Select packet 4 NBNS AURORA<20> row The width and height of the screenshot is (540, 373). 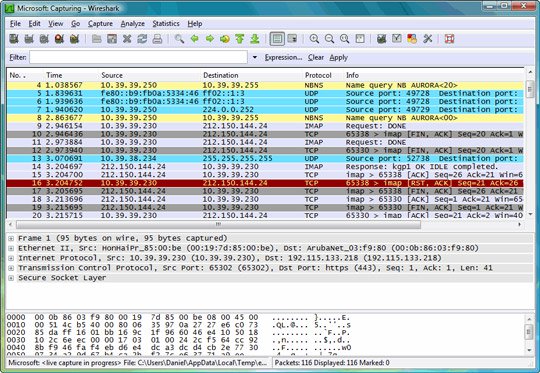(x=265, y=85)
